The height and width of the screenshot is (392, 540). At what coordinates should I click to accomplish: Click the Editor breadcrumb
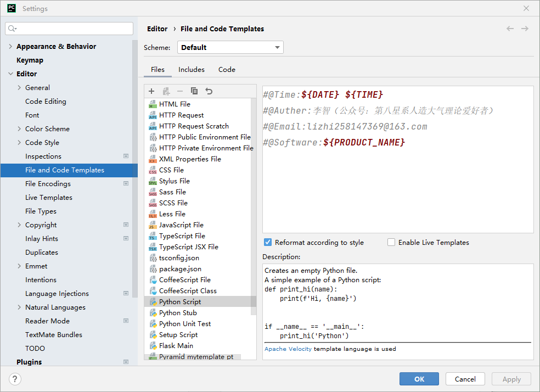pos(157,29)
